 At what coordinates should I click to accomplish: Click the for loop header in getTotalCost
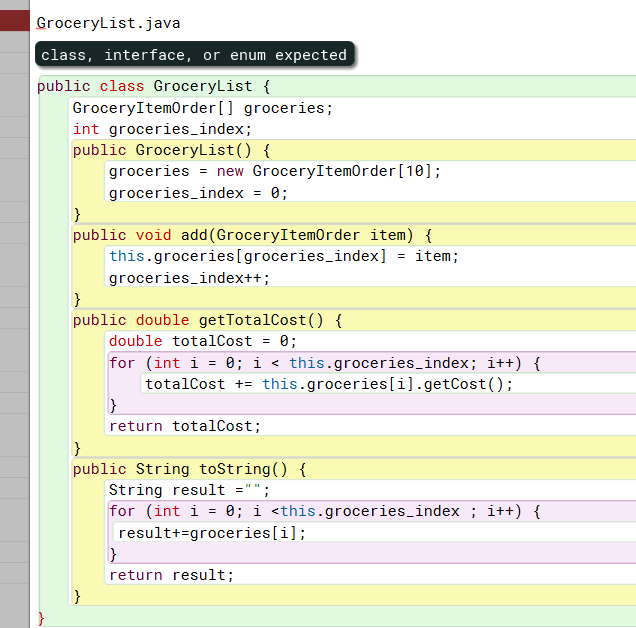(324, 363)
